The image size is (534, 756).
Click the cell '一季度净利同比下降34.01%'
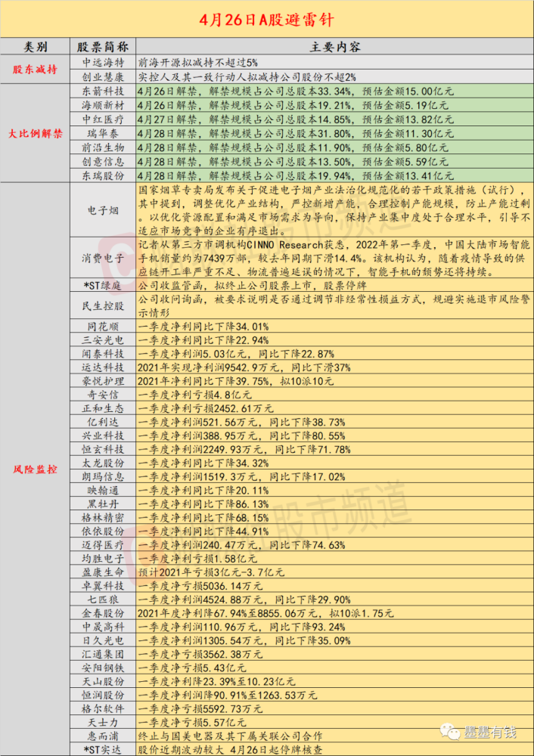click(x=334, y=327)
